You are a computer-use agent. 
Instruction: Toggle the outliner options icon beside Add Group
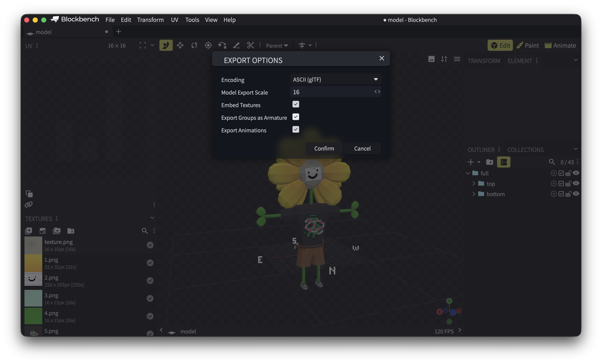(x=504, y=162)
